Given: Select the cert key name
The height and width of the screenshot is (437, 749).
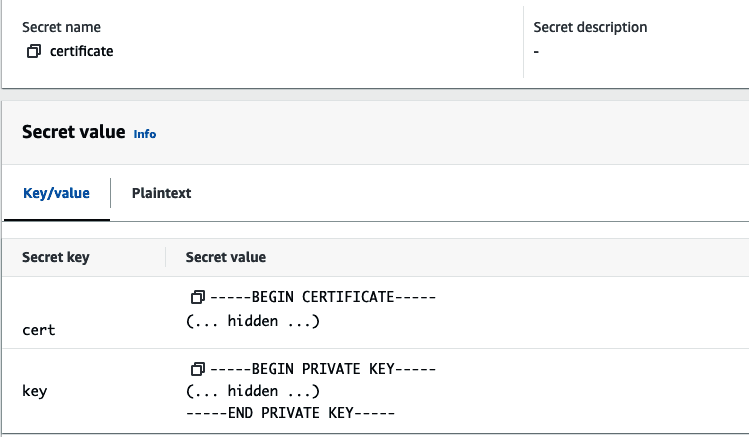Looking at the screenshot, I should 39,330.
